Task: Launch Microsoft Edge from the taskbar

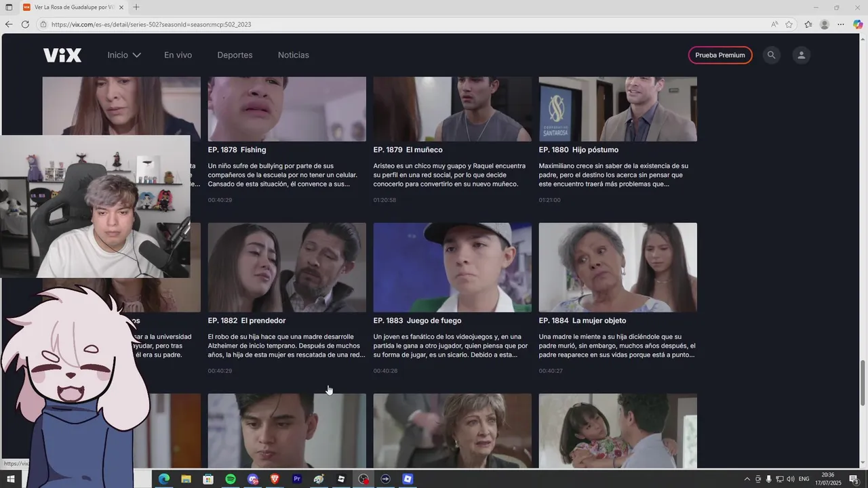Action: (x=163, y=479)
